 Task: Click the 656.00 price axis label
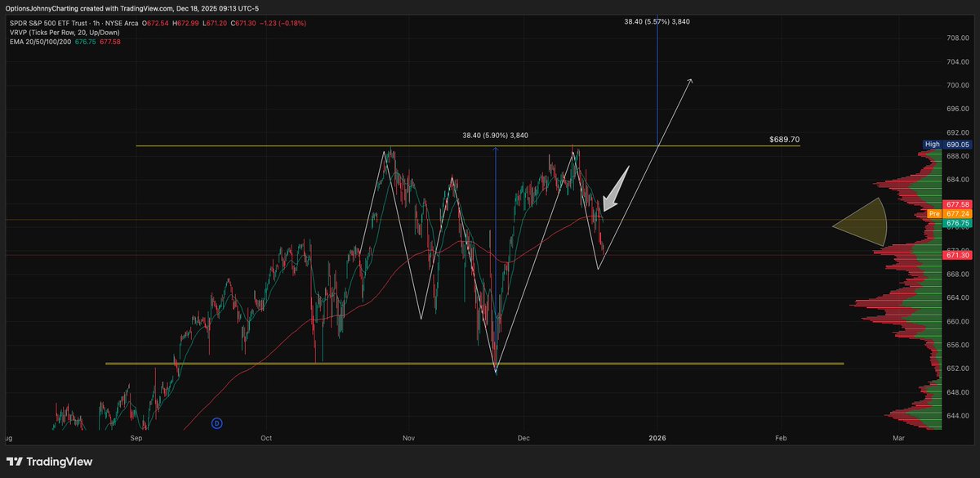coord(957,345)
